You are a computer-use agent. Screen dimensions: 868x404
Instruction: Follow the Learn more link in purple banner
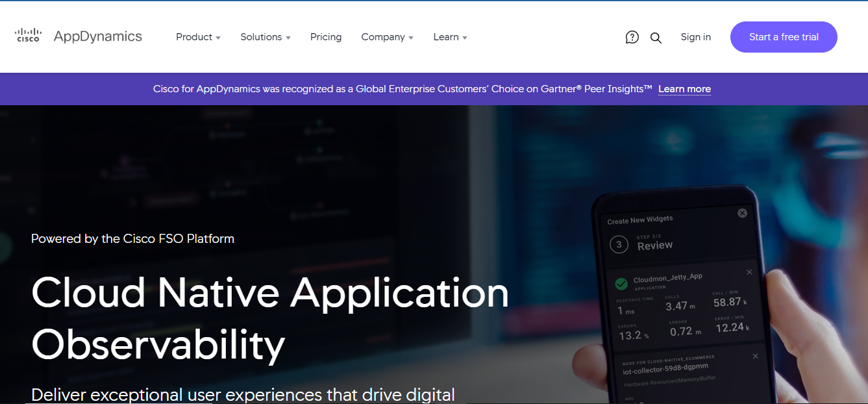point(684,89)
